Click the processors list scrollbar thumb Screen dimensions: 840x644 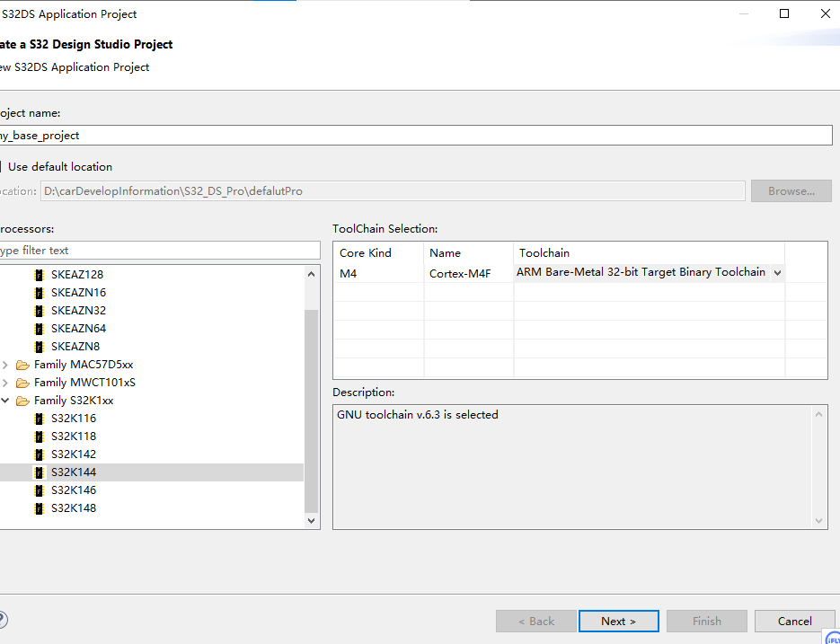pos(311,411)
